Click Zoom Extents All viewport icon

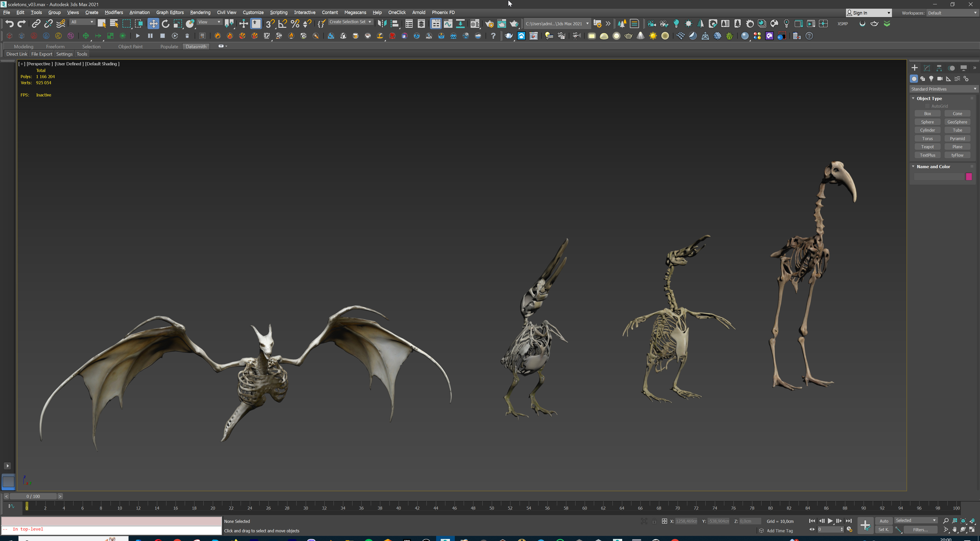pos(972,520)
